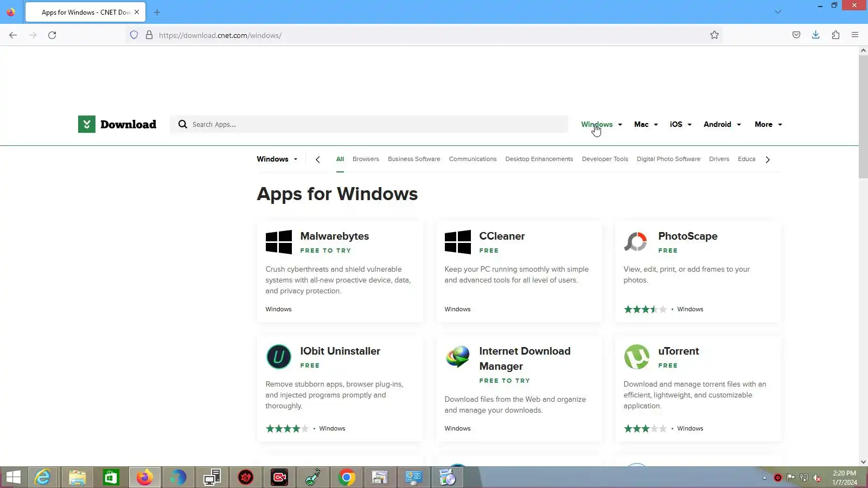Select the Drivers category tab

click(x=719, y=159)
